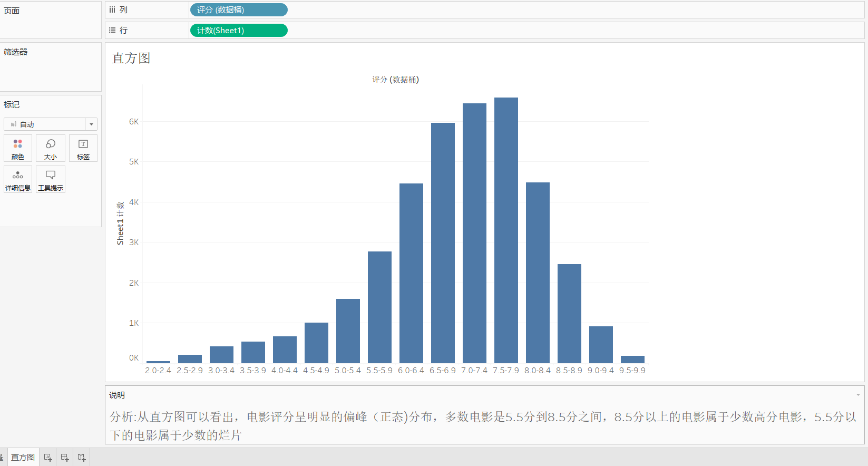Click the 2.5-2.9 bin label
Screen dimensions: 868x466
[190, 371]
